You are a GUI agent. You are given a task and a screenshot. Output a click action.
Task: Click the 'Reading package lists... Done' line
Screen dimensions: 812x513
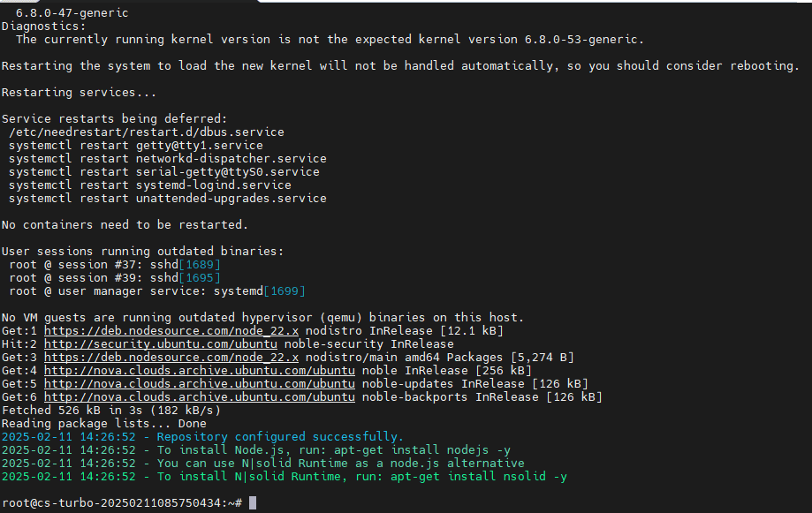click(x=103, y=423)
